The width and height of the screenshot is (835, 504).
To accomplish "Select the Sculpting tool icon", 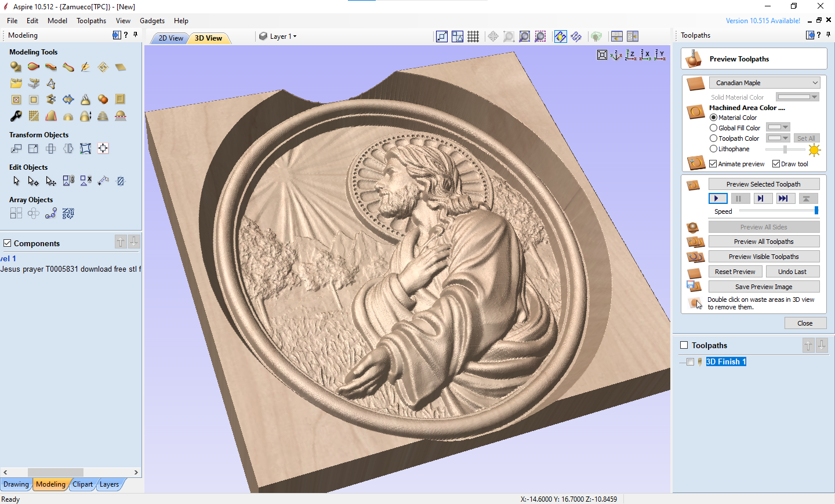I will [85, 67].
